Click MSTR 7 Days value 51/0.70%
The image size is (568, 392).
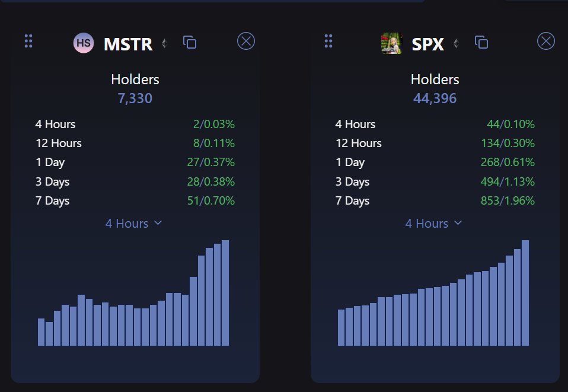click(x=211, y=200)
